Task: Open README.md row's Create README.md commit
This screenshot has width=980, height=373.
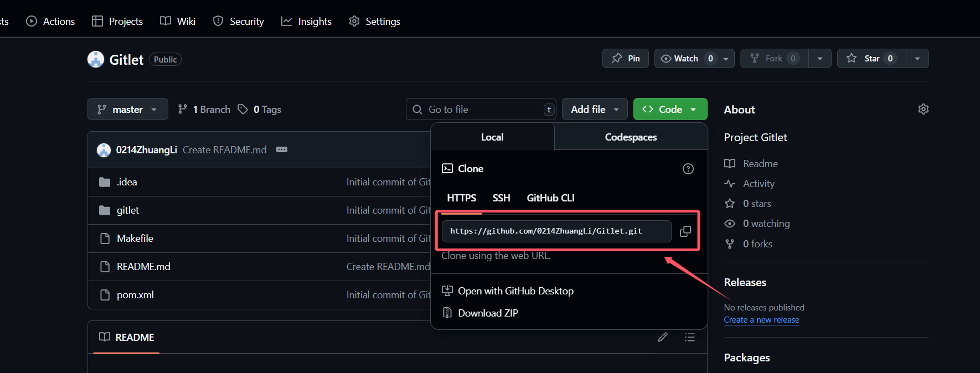Action: [x=388, y=267]
